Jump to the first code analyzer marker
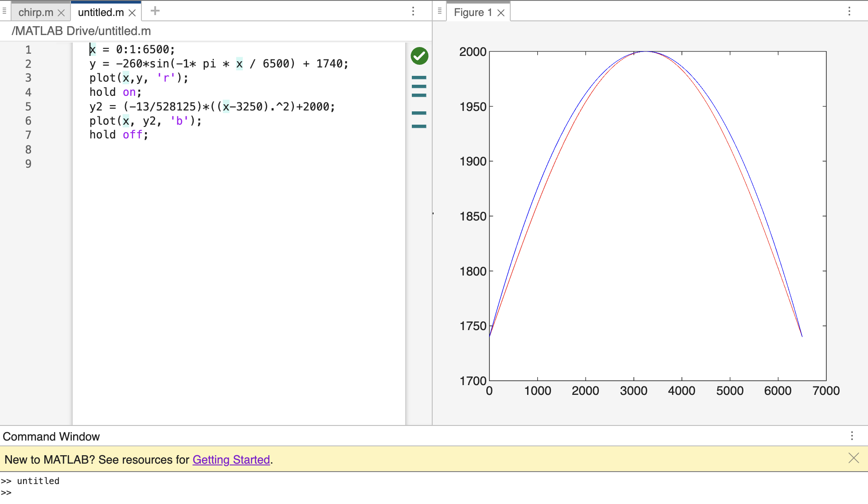 click(x=419, y=77)
